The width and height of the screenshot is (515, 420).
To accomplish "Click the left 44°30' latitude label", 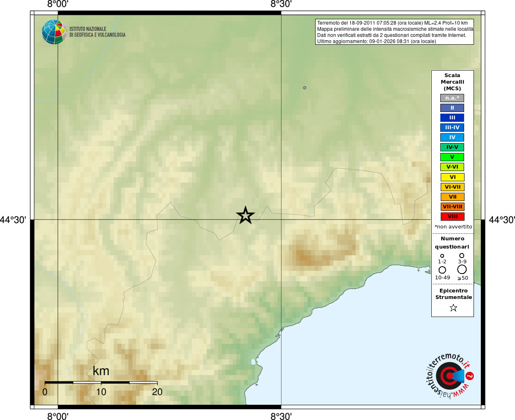I will click(13, 220).
